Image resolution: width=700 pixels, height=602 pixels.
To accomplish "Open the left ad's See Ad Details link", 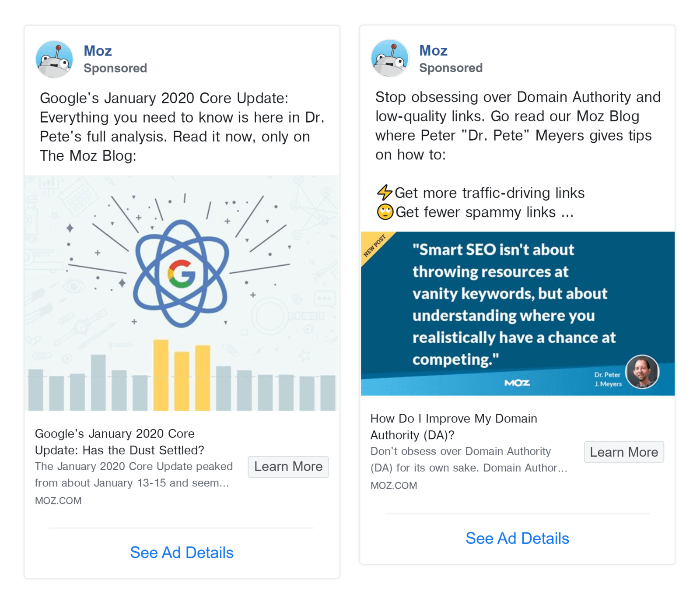I will (x=182, y=553).
